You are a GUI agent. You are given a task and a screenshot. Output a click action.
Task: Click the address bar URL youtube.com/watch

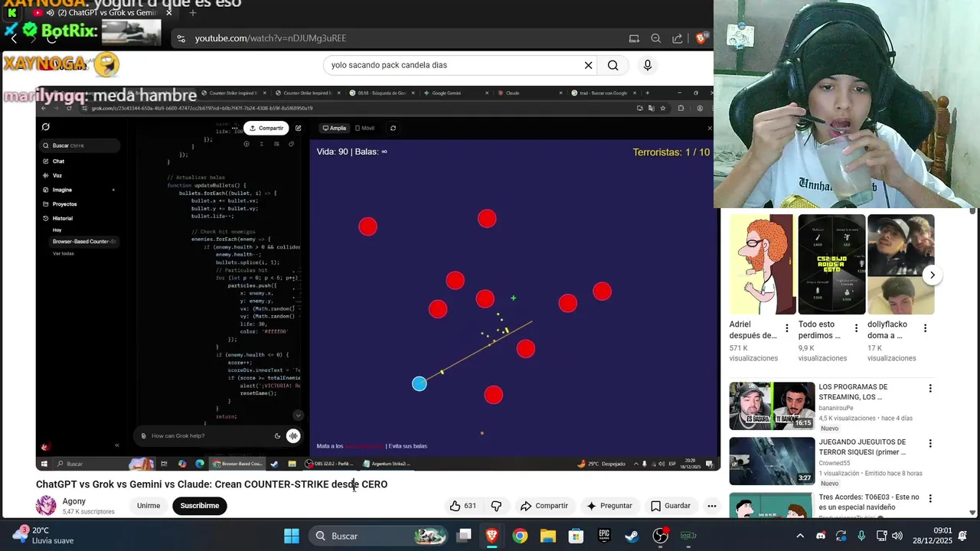point(270,38)
